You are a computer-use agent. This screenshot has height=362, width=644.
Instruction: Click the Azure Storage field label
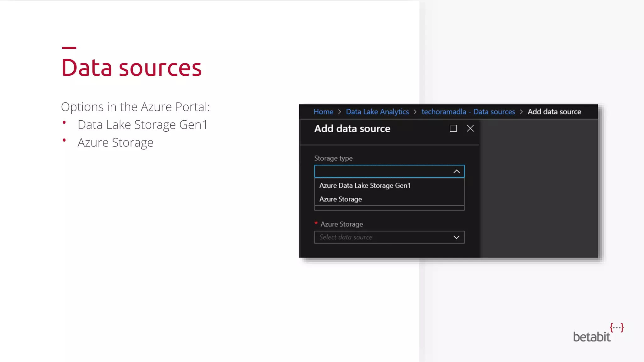click(341, 224)
